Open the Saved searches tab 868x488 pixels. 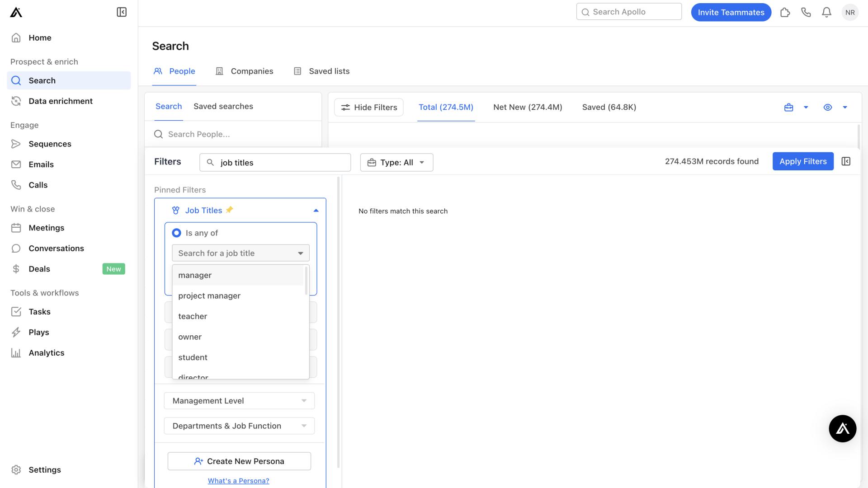coord(223,107)
